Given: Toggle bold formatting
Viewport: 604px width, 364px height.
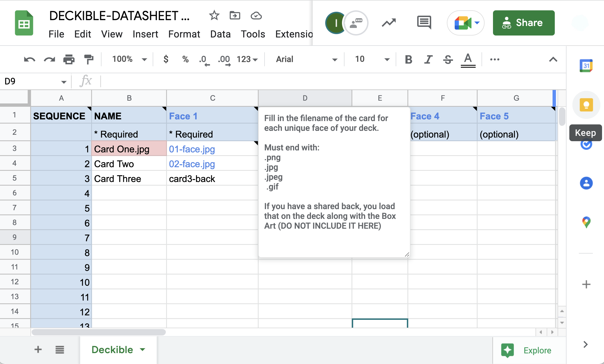Looking at the screenshot, I should pos(409,59).
